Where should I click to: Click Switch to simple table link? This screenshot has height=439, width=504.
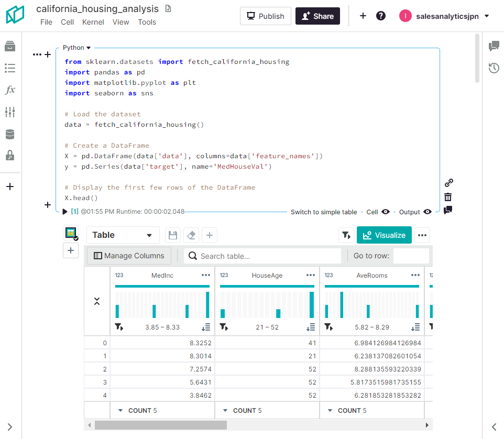click(x=323, y=212)
